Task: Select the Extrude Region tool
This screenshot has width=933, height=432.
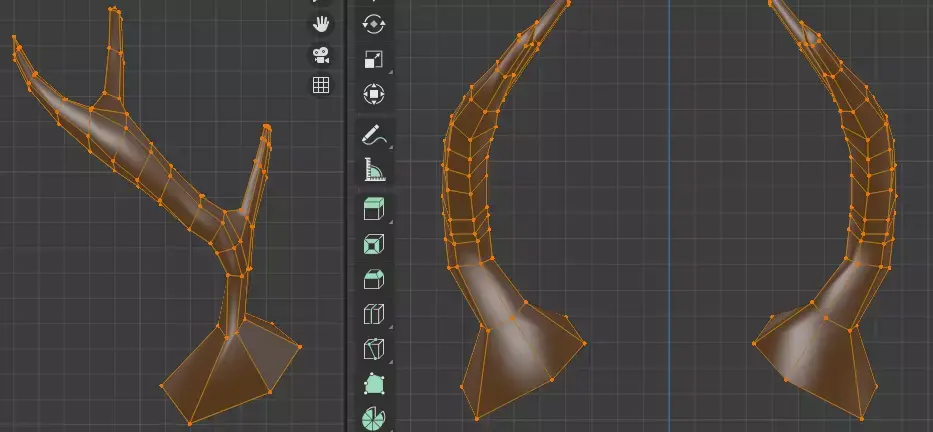Action: click(x=374, y=209)
